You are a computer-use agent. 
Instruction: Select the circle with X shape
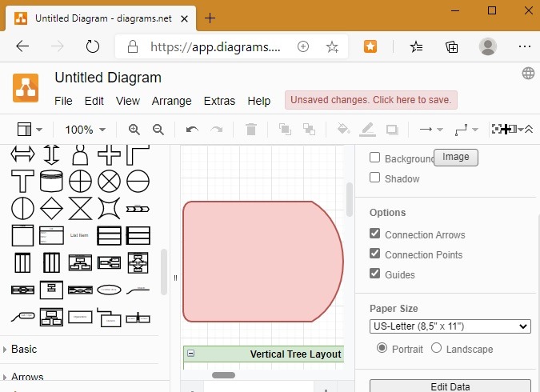(109, 181)
